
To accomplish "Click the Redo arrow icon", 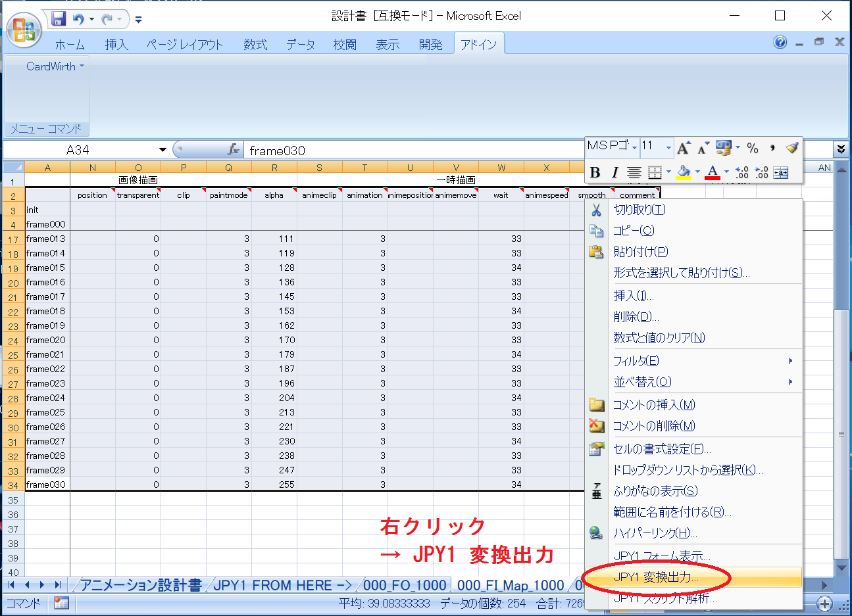I will pos(107,19).
